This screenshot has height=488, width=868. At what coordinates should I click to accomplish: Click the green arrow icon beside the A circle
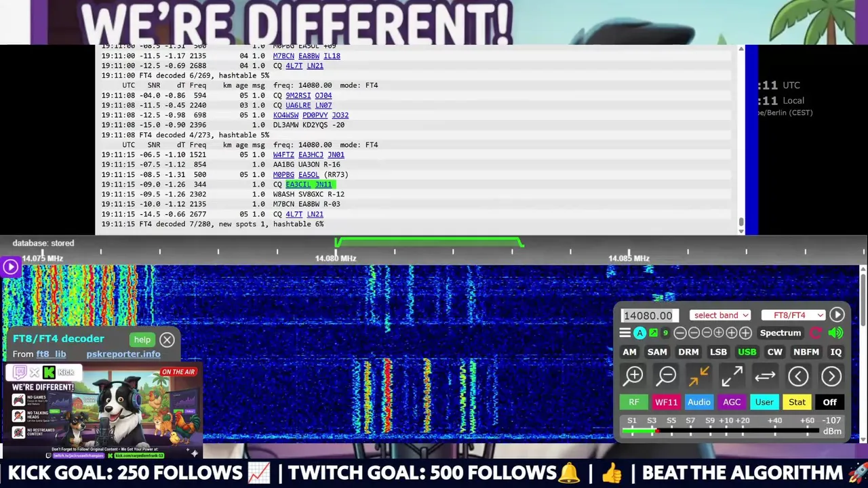pyautogui.click(x=654, y=333)
